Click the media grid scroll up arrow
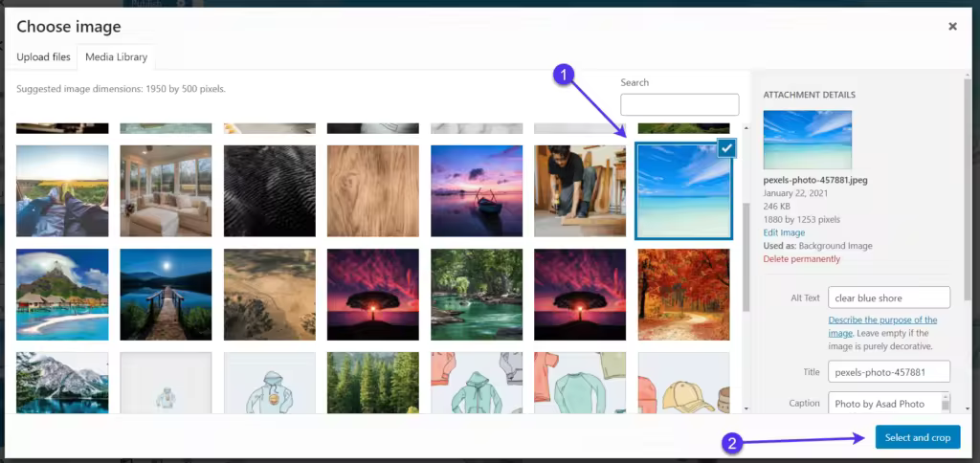This screenshot has width=980, height=463. (x=746, y=128)
